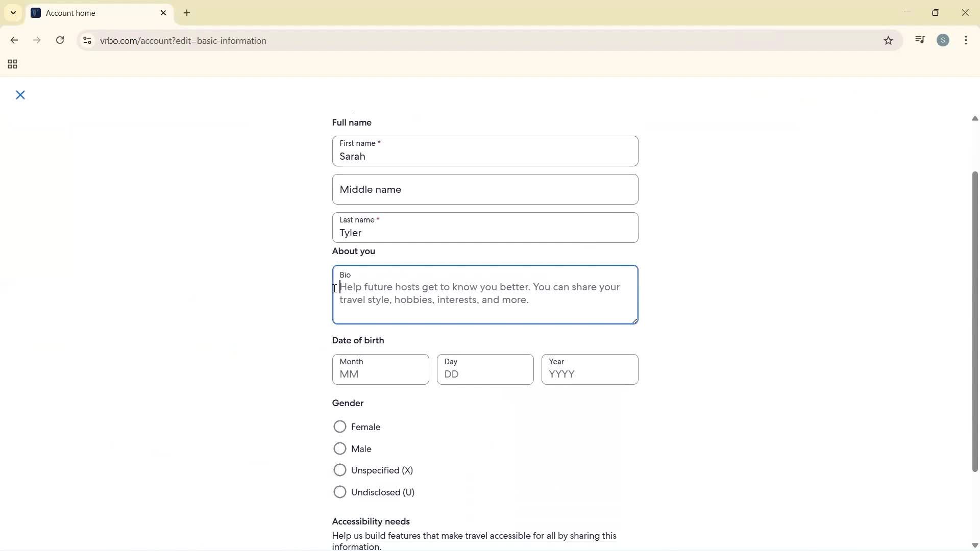Choose Undisclosed (U) gender
980x551 pixels.
click(340, 492)
